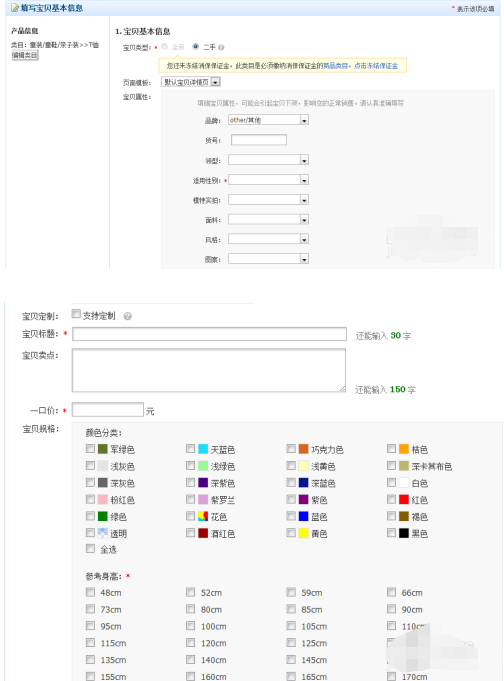Click the 编辑类目 button
504x681 pixels.
point(25,55)
